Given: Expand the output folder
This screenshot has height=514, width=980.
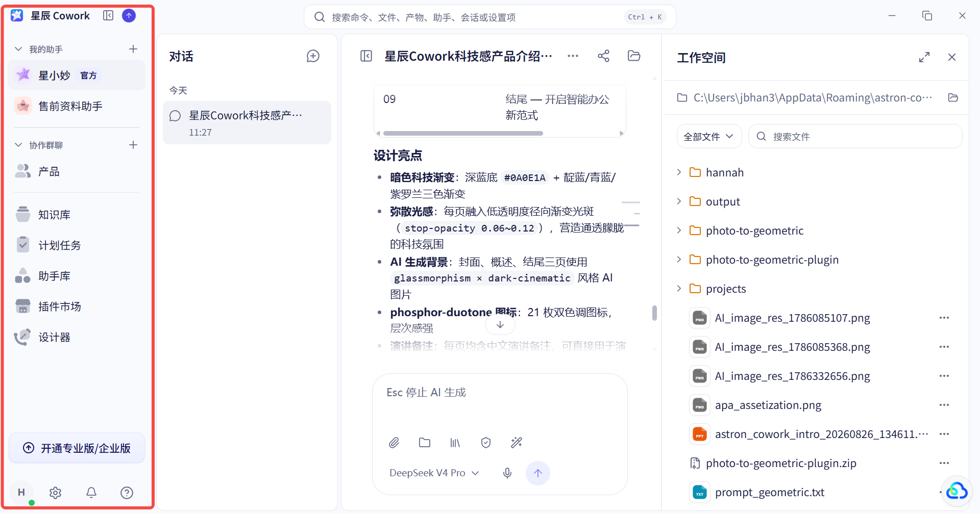Looking at the screenshot, I should (x=679, y=201).
